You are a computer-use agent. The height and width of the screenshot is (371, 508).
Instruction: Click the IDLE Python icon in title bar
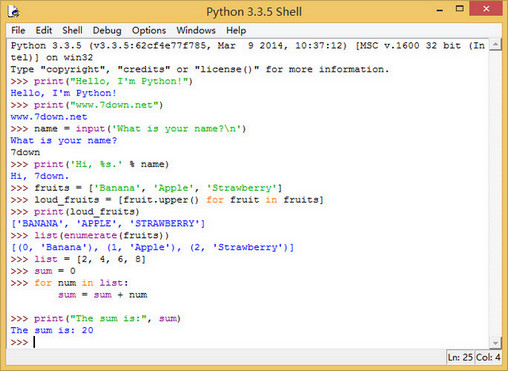coord(14,12)
